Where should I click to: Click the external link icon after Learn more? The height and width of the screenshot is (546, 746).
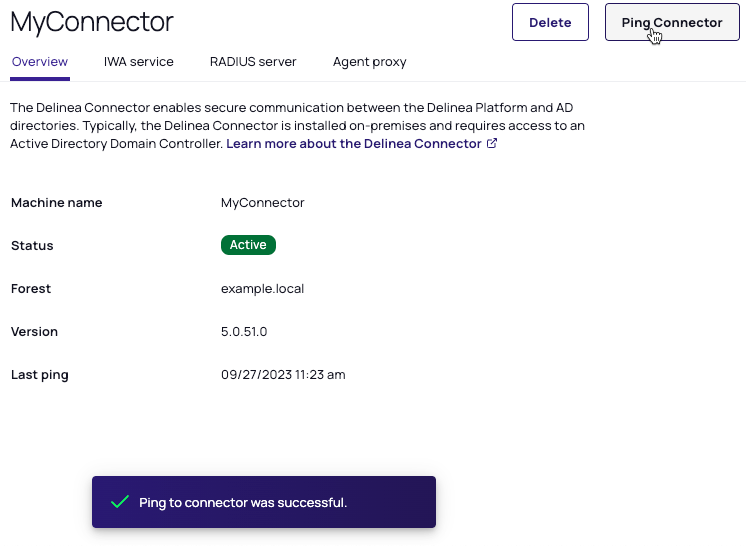coord(492,144)
